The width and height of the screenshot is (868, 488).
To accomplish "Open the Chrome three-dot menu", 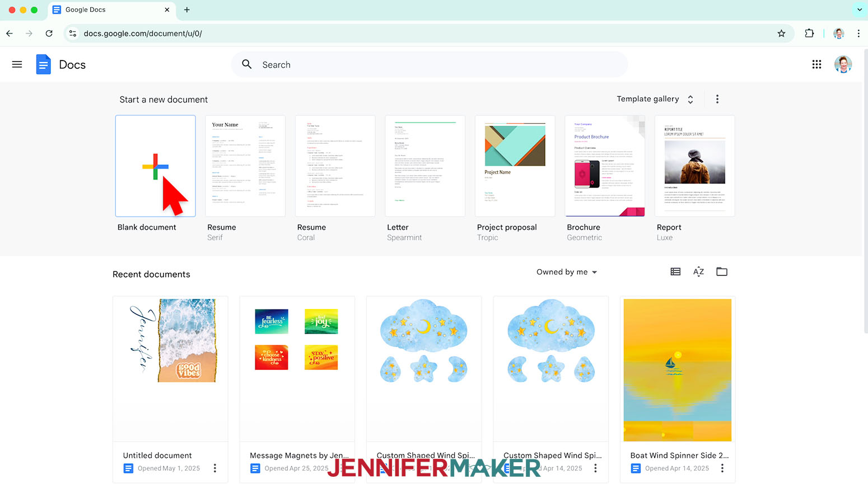I will pos(858,34).
